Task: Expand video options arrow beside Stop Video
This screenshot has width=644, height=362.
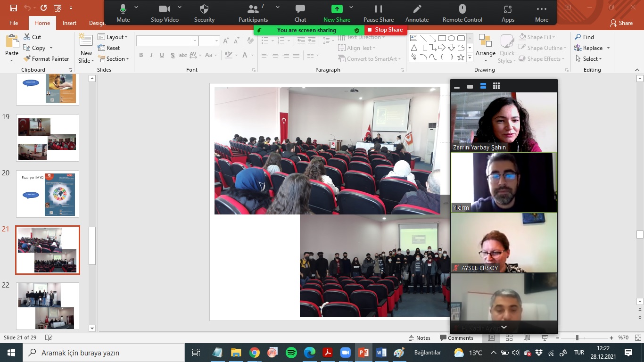Action: [x=180, y=8]
